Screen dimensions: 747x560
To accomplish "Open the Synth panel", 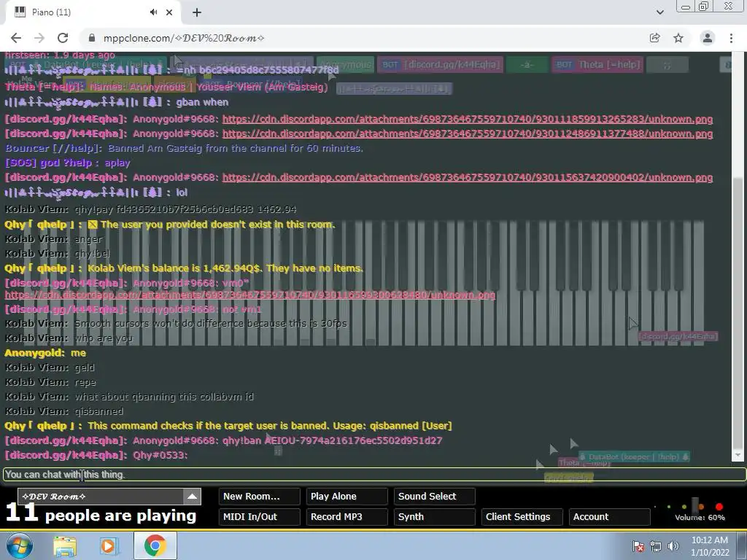I will 434,517.
